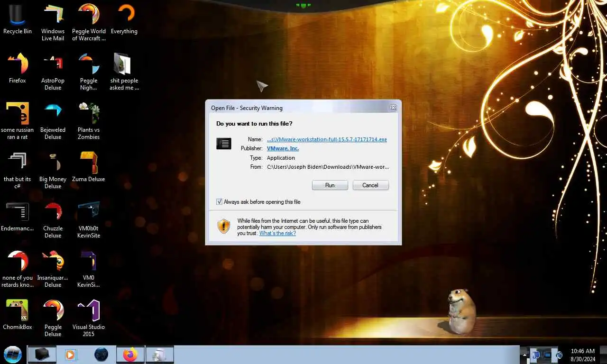
Task: Open Firefox desktop shortcut
Action: point(18,68)
